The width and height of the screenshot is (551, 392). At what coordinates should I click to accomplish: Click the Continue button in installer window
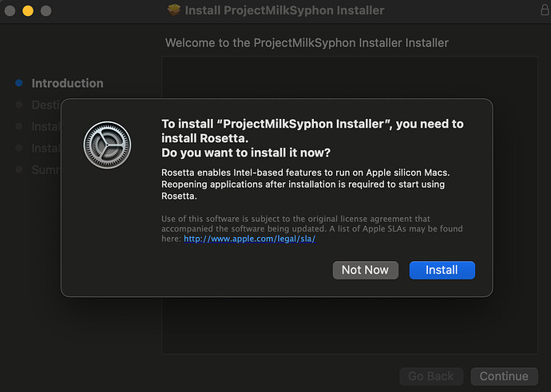504,376
